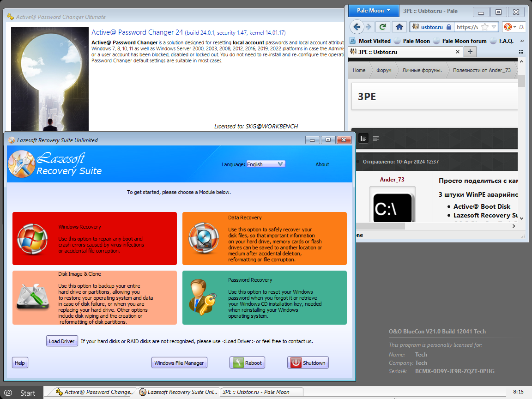532x399 pixels.
Task: Bookmark the page with the star icon
Action: point(485,27)
